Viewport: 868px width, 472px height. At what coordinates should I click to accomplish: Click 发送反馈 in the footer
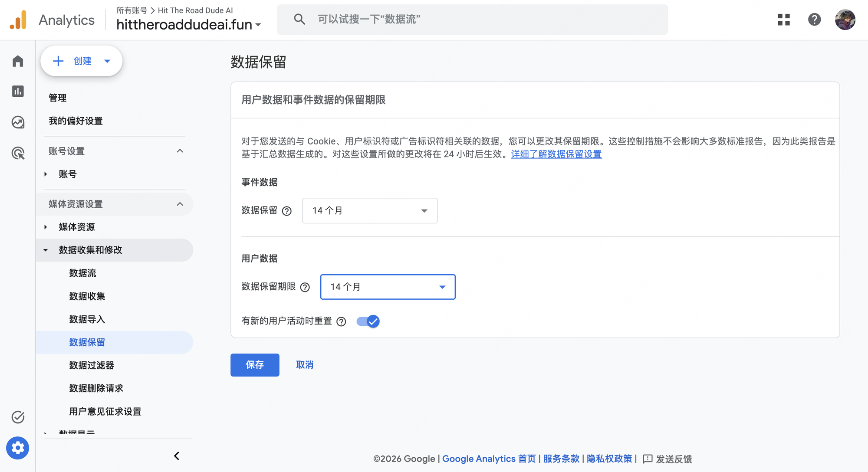(674, 459)
